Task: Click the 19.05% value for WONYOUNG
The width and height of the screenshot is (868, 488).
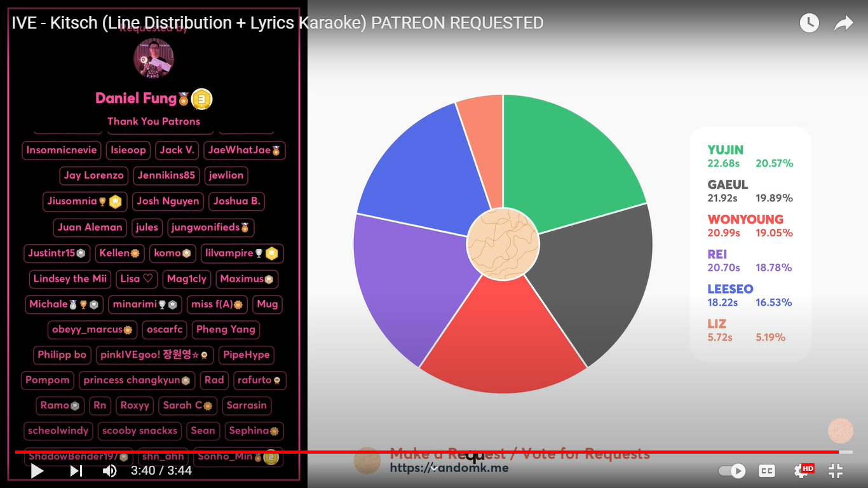Action: click(775, 233)
